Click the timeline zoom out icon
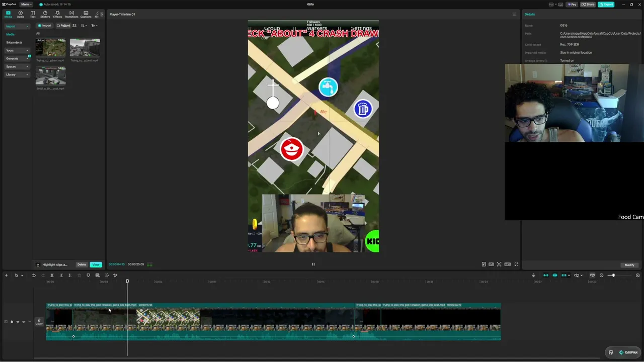 601,275
